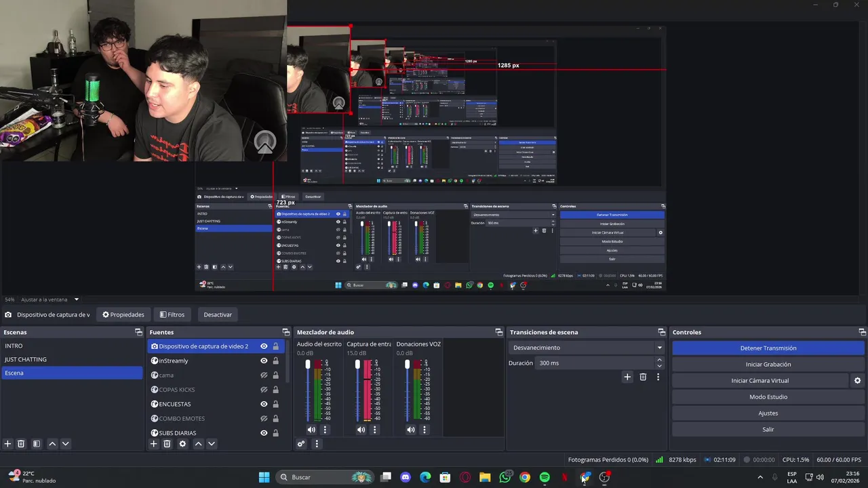Open options dots for Captura de entrada
The height and width of the screenshot is (488, 868).
click(374, 430)
